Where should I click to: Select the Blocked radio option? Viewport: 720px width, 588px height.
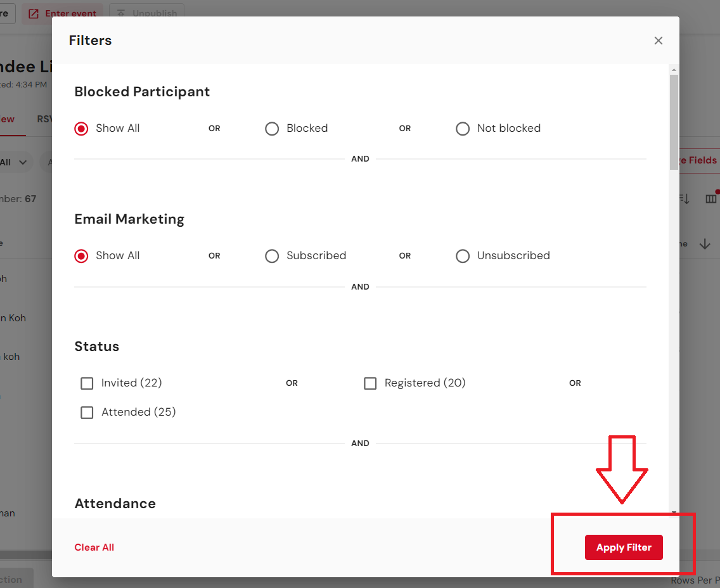(272, 129)
